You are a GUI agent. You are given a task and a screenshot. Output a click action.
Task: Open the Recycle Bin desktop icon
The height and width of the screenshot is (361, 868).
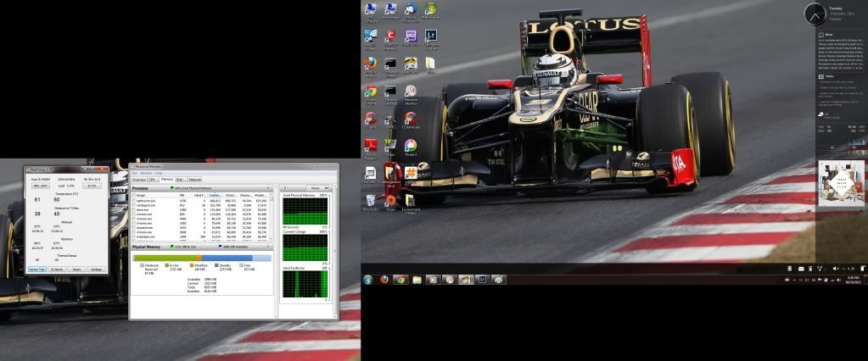(x=371, y=201)
